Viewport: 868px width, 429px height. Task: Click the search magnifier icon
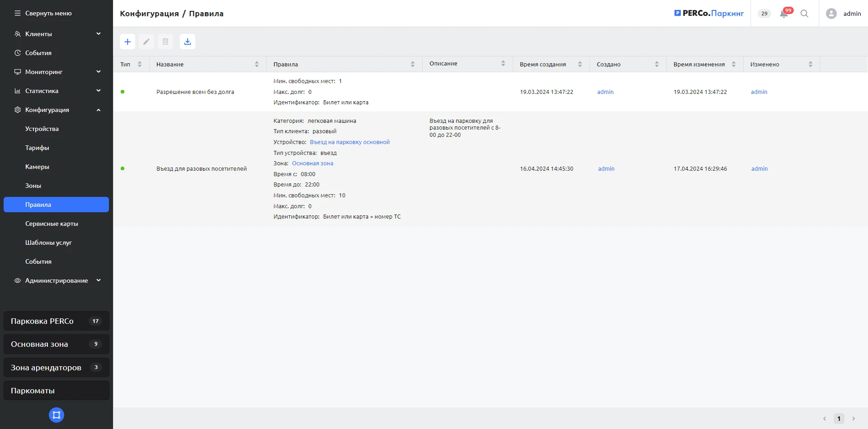804,14
